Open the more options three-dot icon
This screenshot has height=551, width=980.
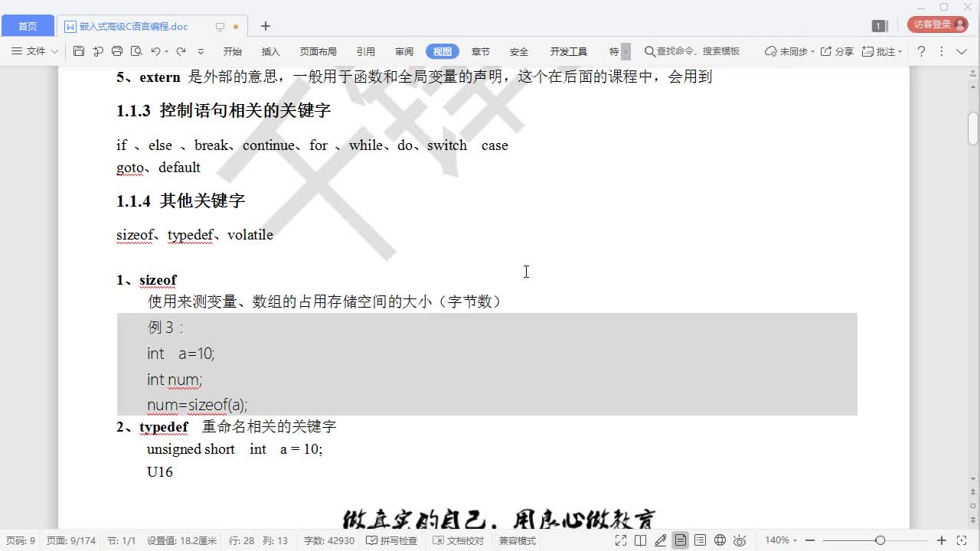pyautogui.click(x=941, y=51)
